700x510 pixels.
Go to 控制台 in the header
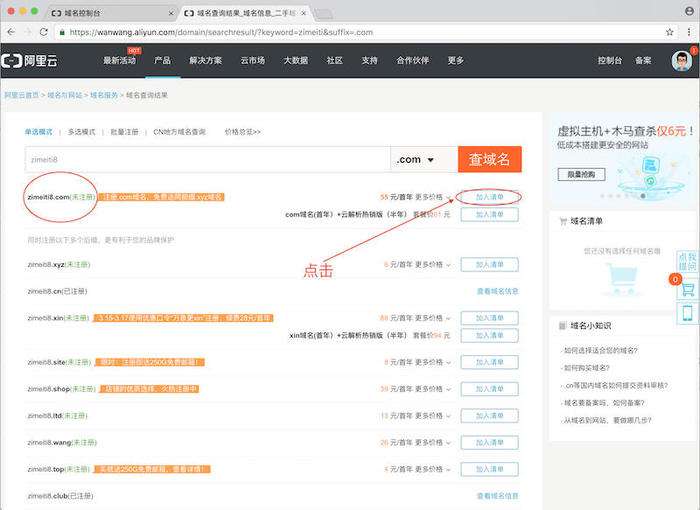pos(610,60)
